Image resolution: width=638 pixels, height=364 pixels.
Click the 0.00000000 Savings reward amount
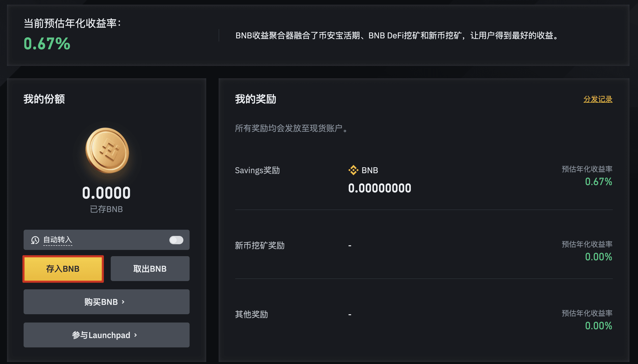(x=380, y=188)
